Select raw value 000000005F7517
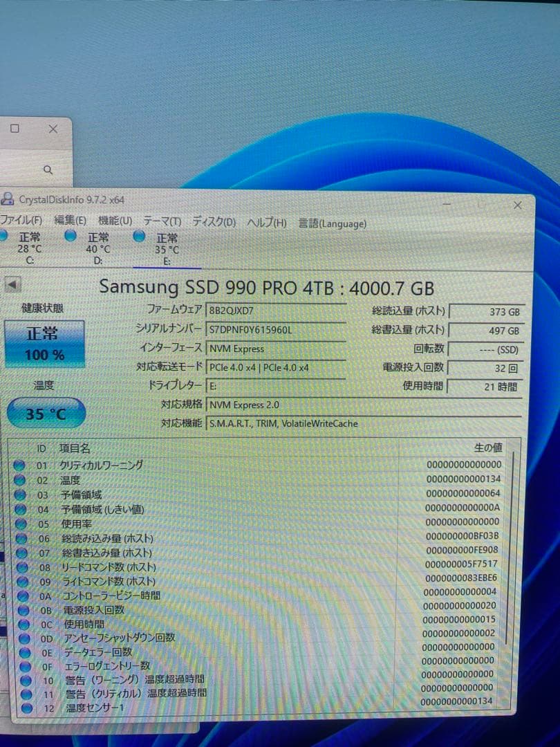The height and width of the screenshot is (747, 560). [x=461, y=564]
